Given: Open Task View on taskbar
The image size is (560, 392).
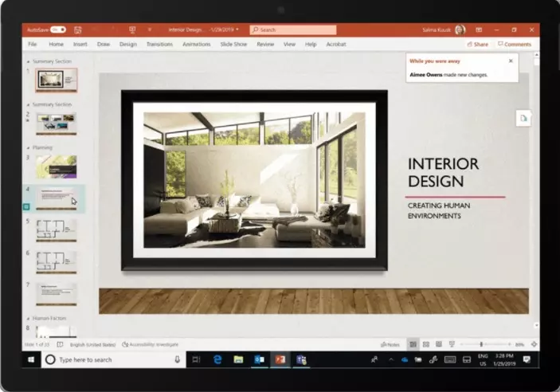Looking at the screenshot, I should (196, 359).
